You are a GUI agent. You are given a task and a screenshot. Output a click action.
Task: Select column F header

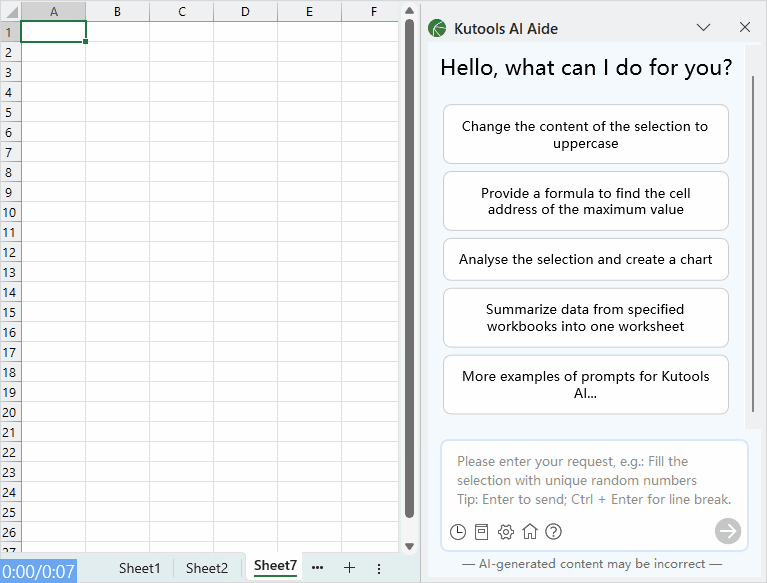click(370, 11)
